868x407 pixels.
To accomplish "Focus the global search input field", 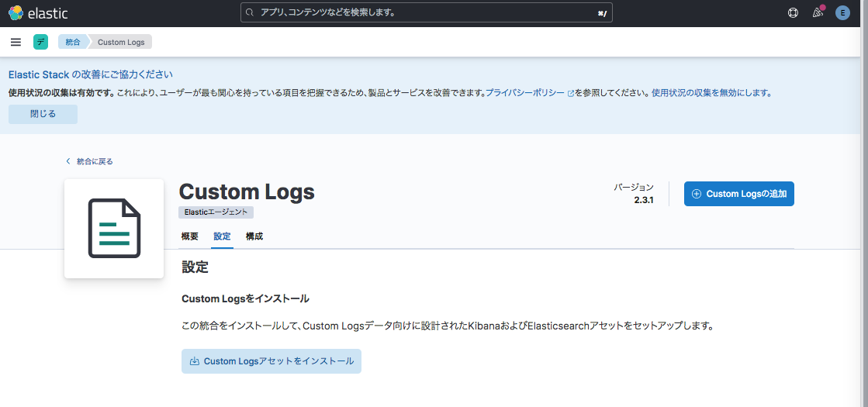I will pyautogui.click(x=427, y=13).
